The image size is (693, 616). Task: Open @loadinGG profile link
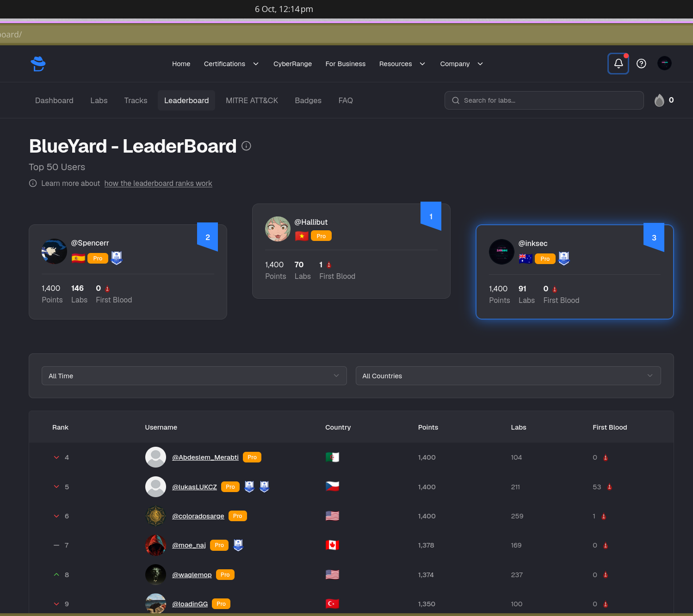190,604
